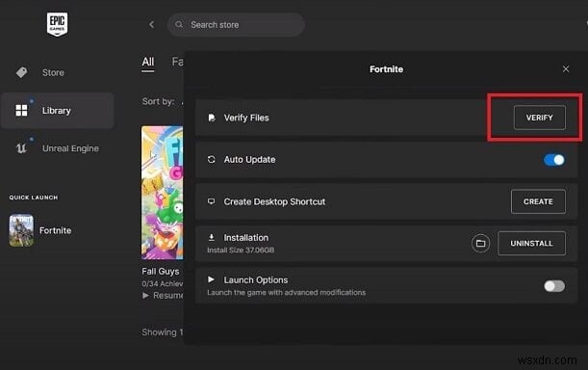Click the Fall Guys game cover
The image size is (588, 370).
tap(162, 193)
